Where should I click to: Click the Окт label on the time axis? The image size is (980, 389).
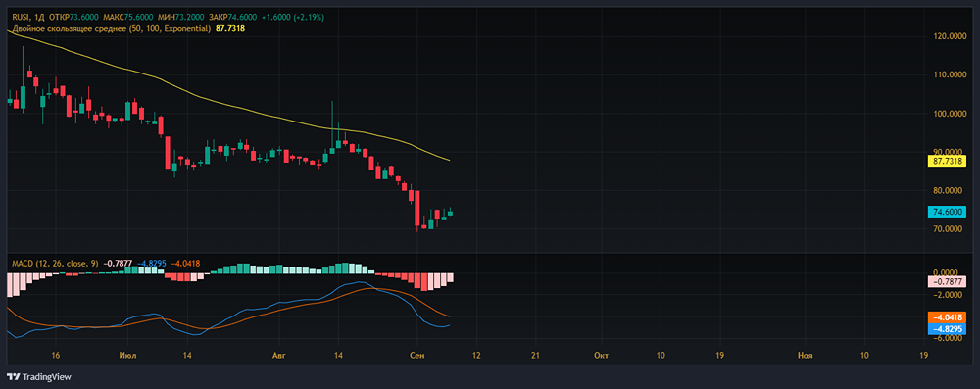(602, 356)
